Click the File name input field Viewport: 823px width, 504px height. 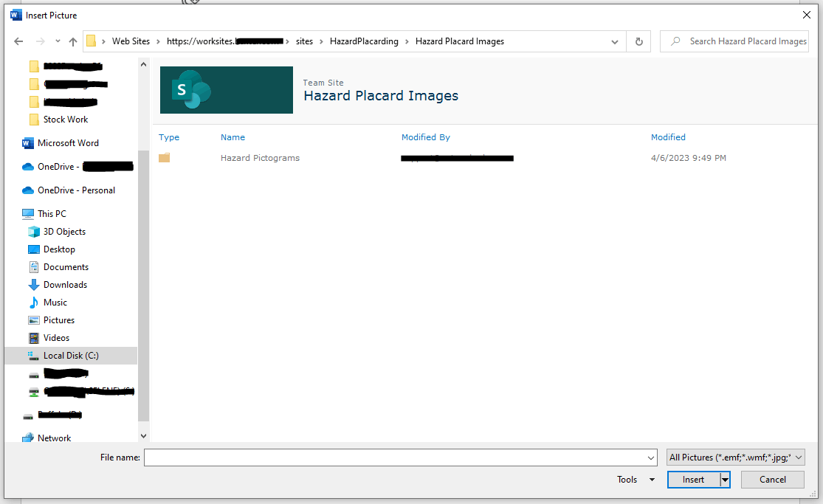pyautogui.click(x=394, y=458)
